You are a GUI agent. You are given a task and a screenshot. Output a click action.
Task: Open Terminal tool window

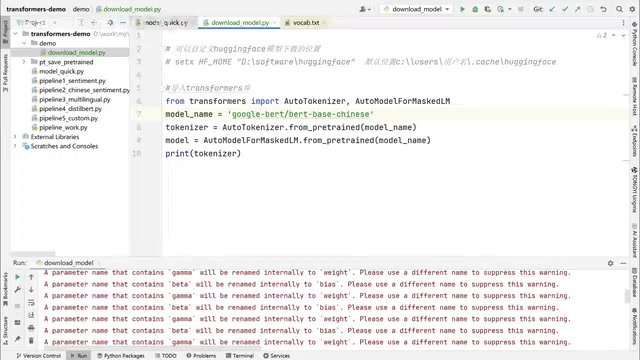tap(240, 356)
